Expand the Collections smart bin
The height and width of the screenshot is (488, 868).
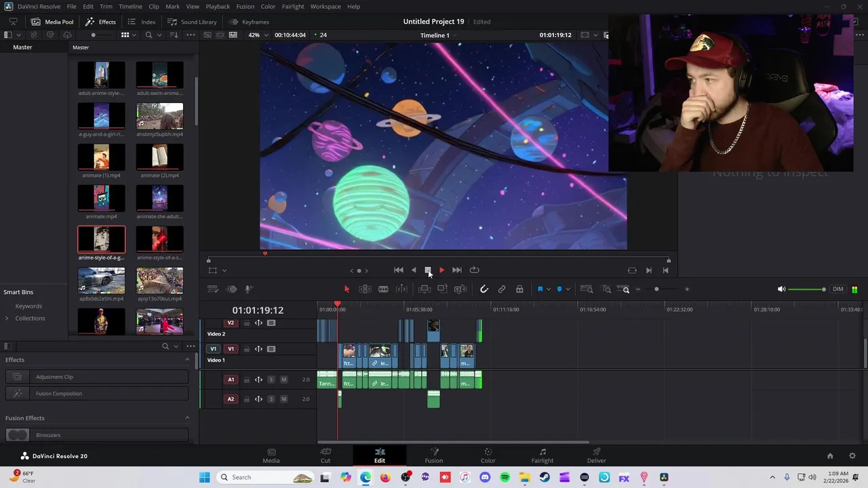[x=7, y=318]
